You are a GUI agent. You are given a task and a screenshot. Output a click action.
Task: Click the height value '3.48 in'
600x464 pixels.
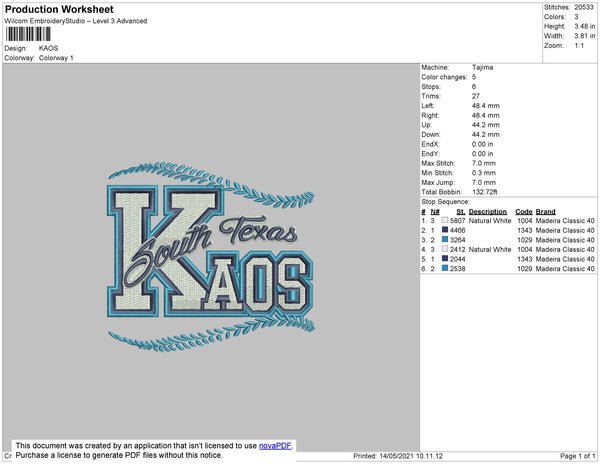tap(585, 26)
